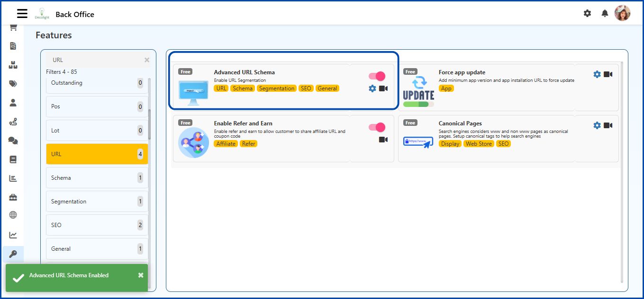The image size is (644, 299).
Task: Select the Schema filter option
Action: coord(97,177)
